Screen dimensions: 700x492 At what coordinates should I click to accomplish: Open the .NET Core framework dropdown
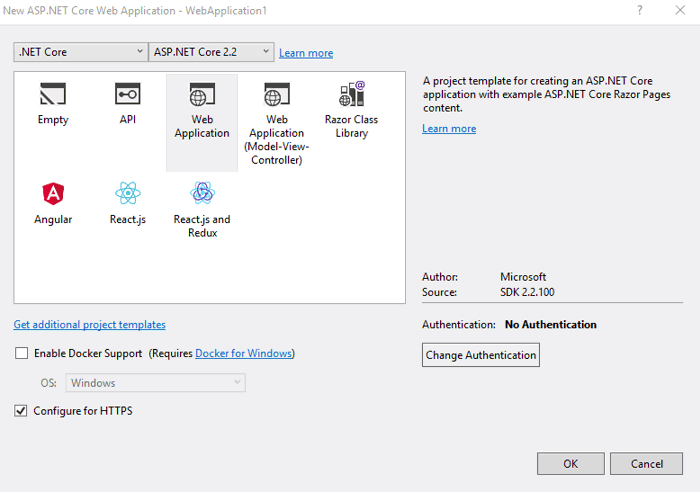click(x=81, y=52)
